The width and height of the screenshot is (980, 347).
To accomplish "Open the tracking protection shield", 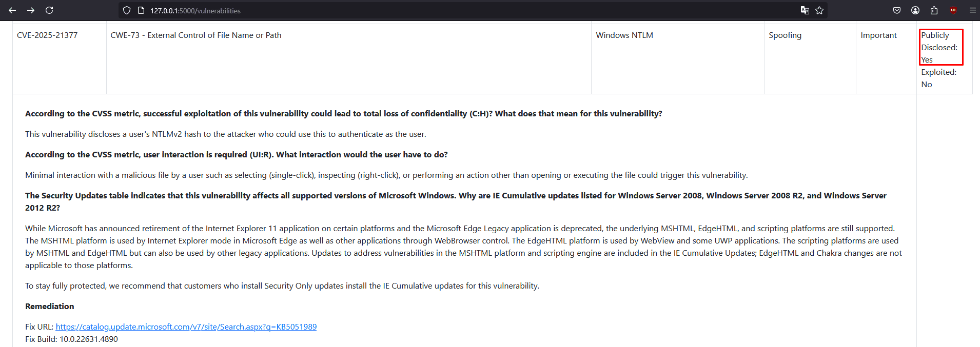I will pyautogui.click(x=127, y=10).
